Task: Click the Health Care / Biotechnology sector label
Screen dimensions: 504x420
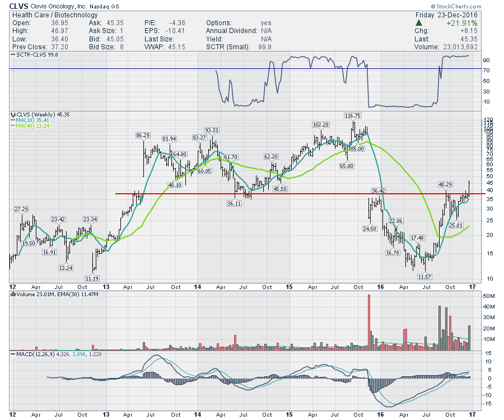Action: click(x=55, y=15)
